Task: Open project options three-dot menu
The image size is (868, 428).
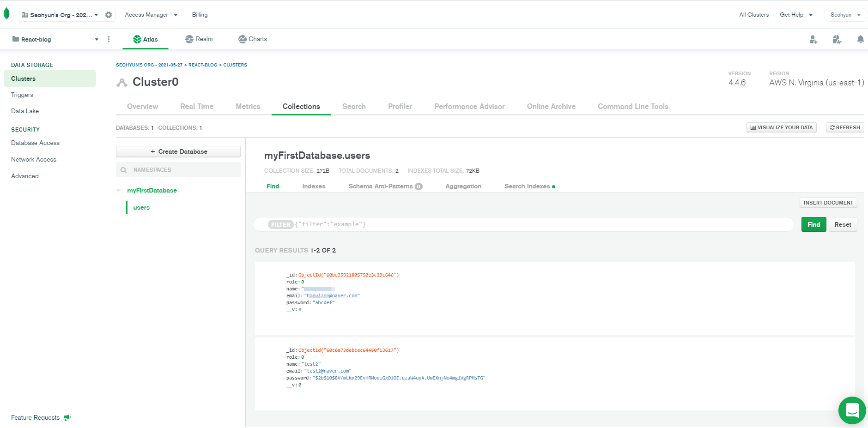Action: (x=109, y=39)
